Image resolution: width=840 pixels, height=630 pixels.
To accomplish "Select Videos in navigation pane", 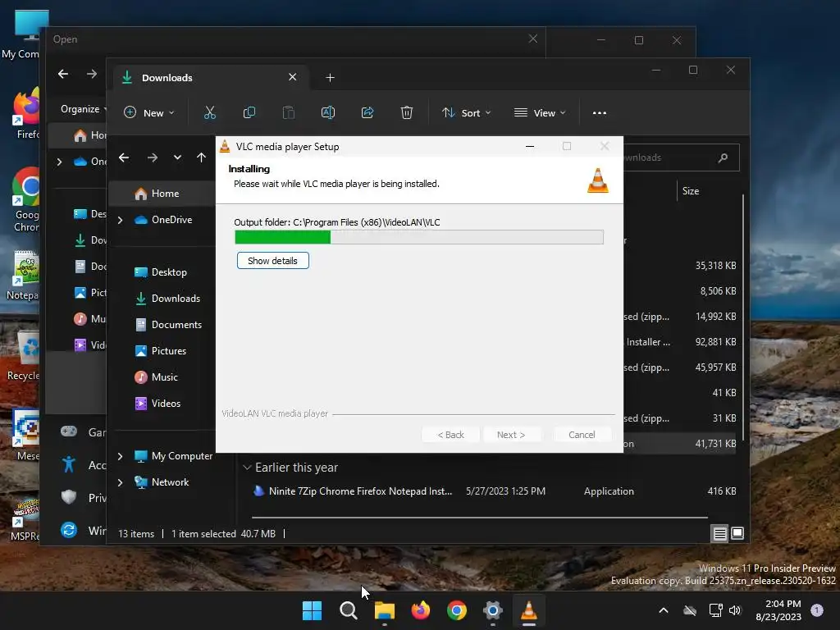I will [x=162, y=404].
